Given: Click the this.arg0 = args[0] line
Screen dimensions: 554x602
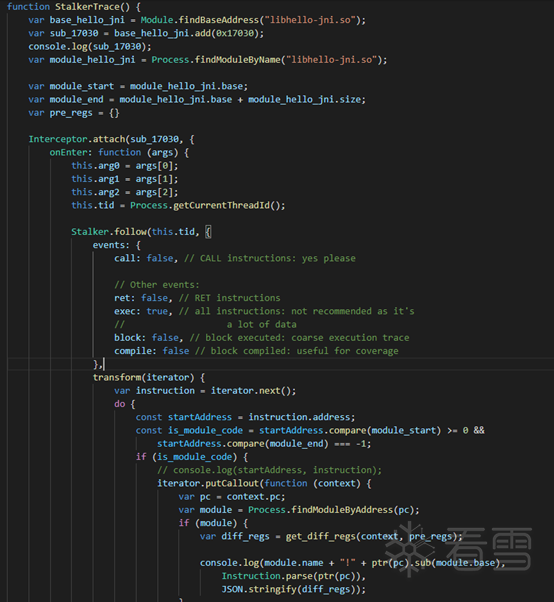Looking at the screenshot, I should coord(124,165).
